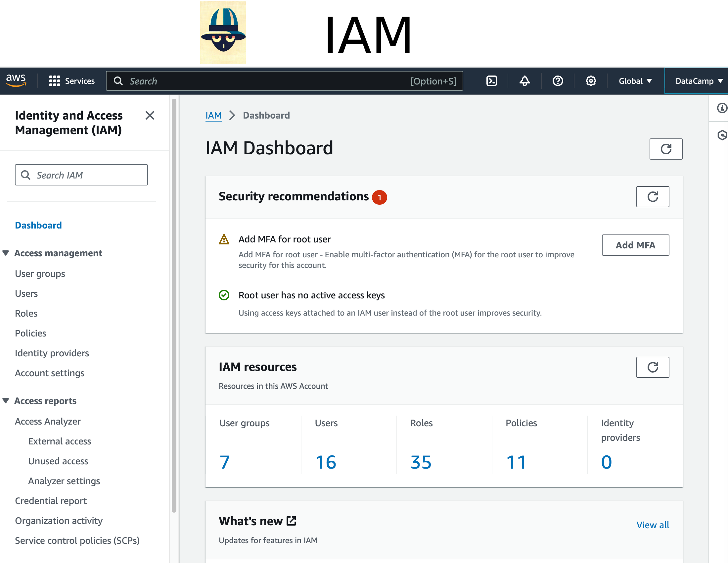Click the Policies count 11
728x563 pixels.
coord(516,462)
